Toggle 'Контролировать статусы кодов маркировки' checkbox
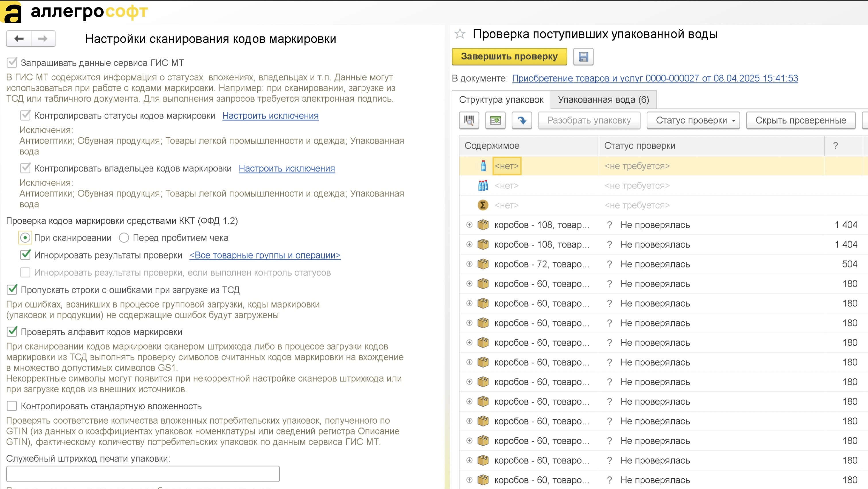The height and width of the screenshot is (489, 868). pos(25,116)
